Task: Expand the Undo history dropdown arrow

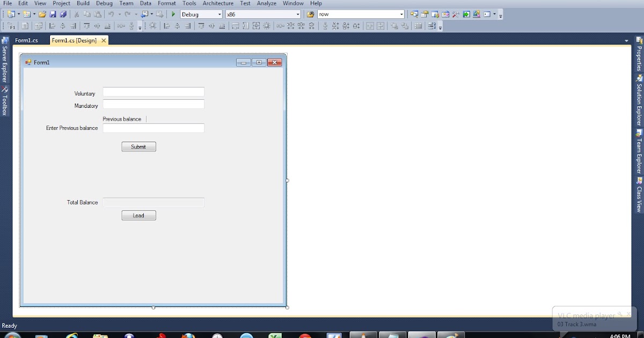Action: tap(119, 14)
